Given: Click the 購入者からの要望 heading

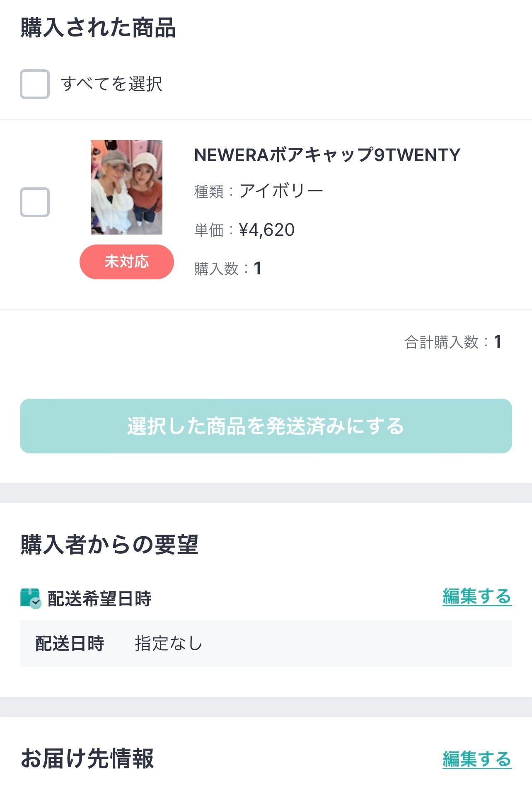Looking at the screenshot, I should tap(109, 545).
